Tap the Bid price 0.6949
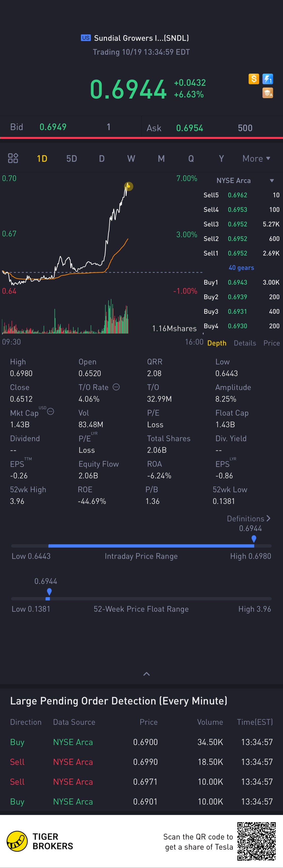The height and width of the screenshot is (868, 283). click(53, 127)
